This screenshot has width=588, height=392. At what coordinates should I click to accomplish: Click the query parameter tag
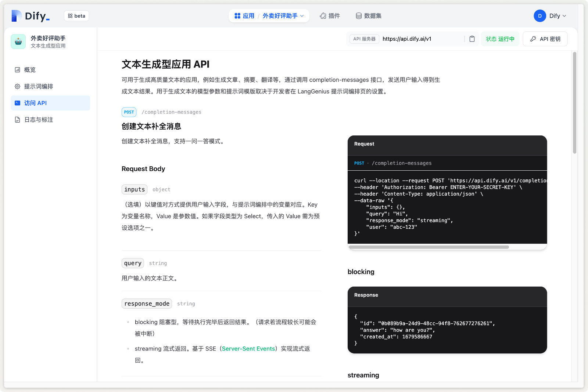pyautogui.click(x=133, y=263)
